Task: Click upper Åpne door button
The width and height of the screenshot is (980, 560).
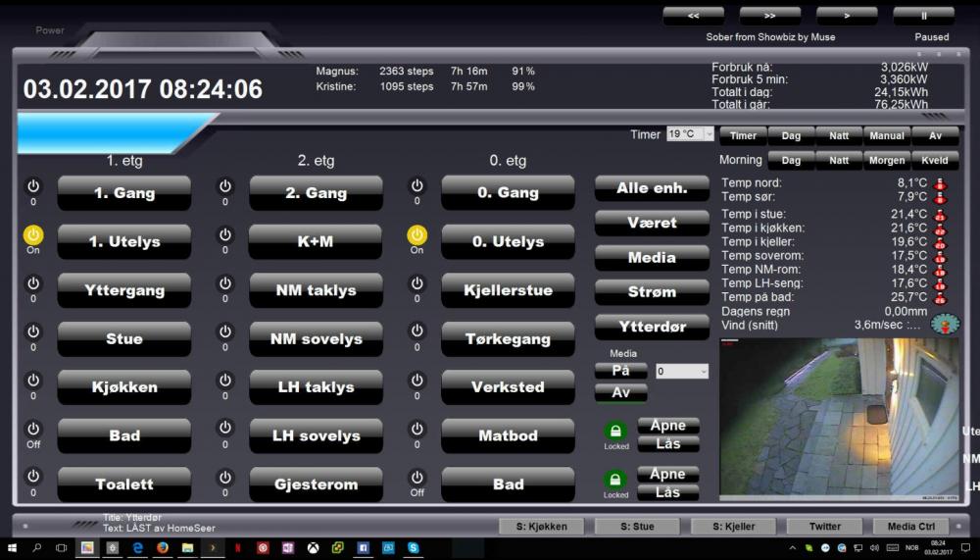Action: pyautogui.click(x=668, y=426)
